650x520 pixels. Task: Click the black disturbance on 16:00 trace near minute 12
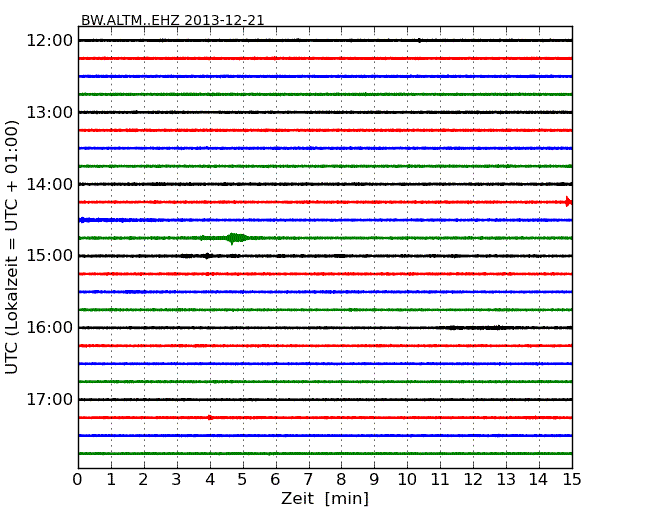pyautogui.click(x=475, y=328)
